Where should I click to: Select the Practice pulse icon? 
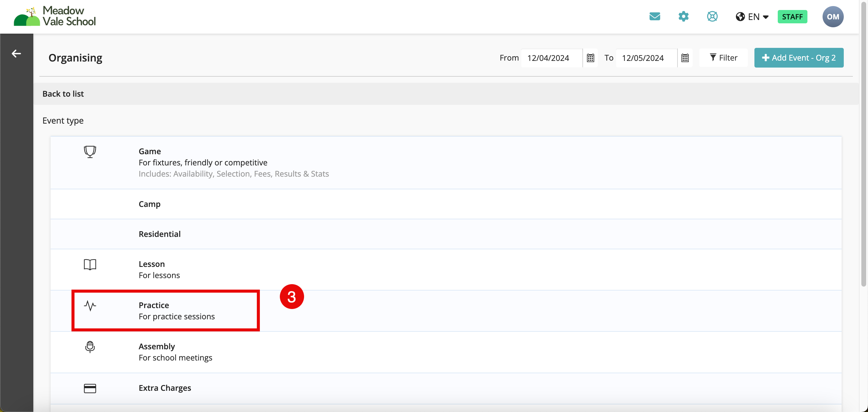click(x=90, y=306)
